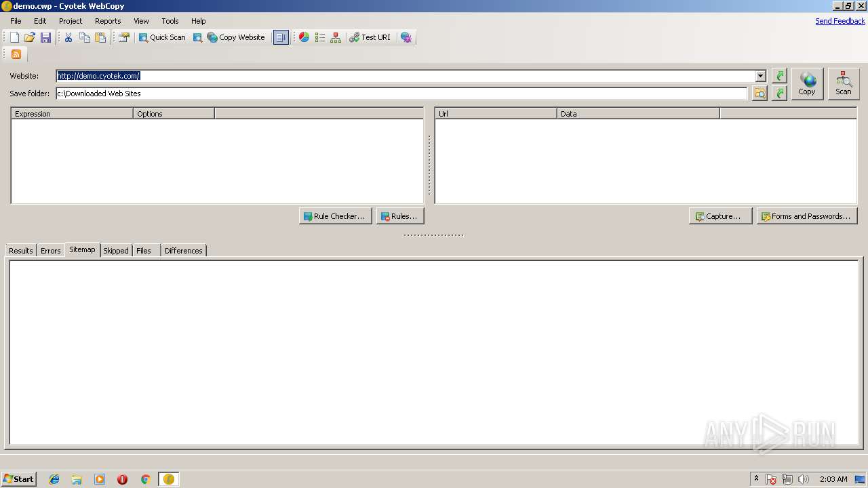The width and height of the screenshot is (868, 488).
Task: Click the volume speaker tray icon
Action: coord(804,479)
